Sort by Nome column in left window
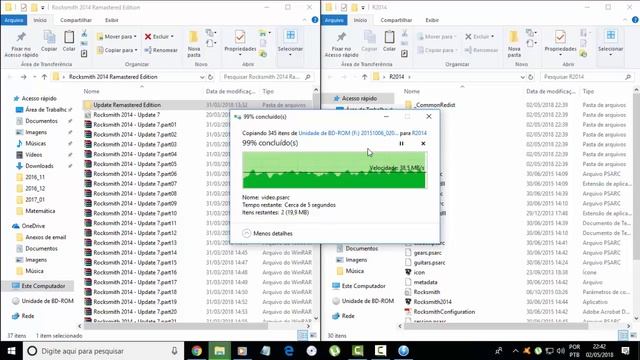The image size is (640, 360). [x=91, y=91]
